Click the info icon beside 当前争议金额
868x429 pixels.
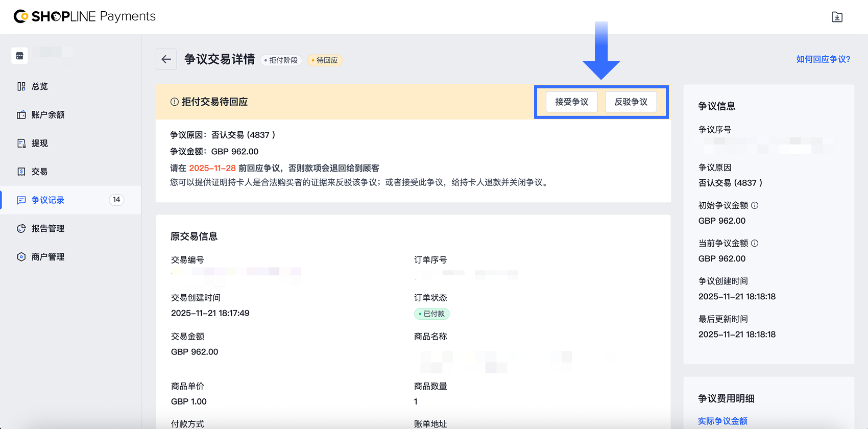[x=755, y=243]
